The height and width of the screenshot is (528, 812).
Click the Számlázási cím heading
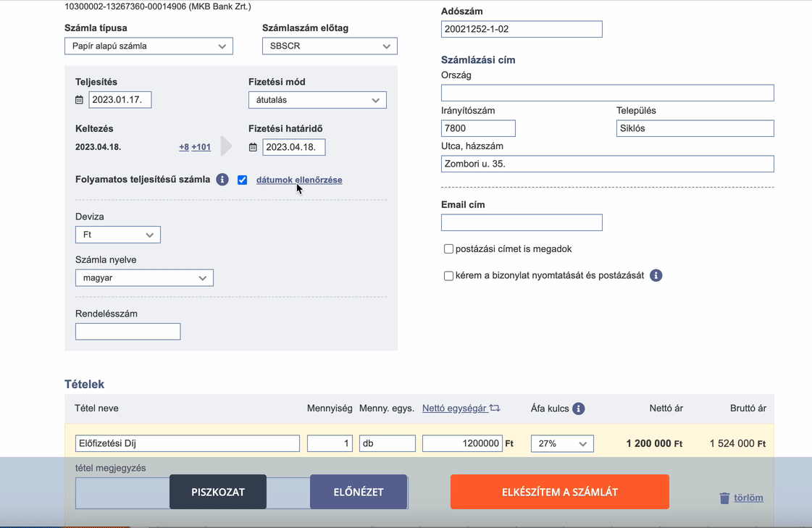pos(478,60)
